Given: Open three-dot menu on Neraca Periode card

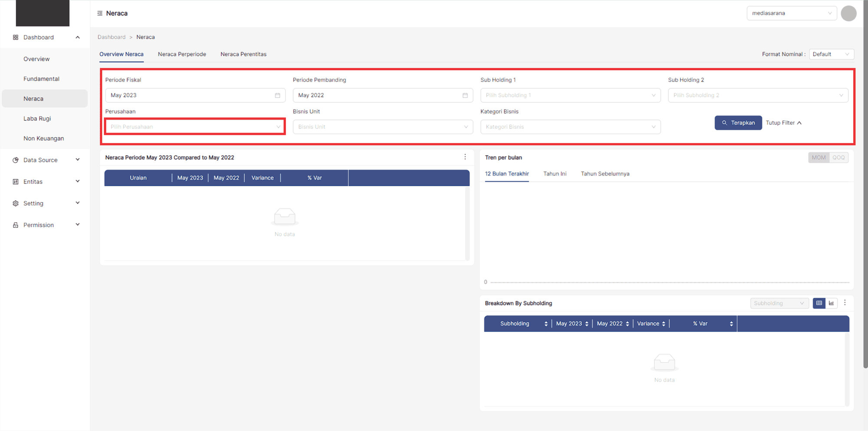Looking at the screenshot, I should 465,157.
